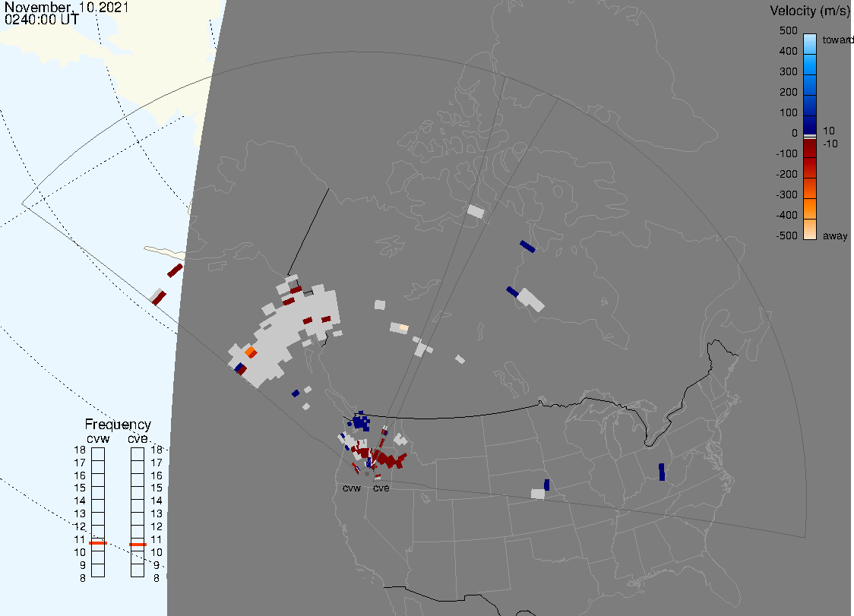The width and height of the screenshot is (854, 616).
Task: Click the 'cve' heading above the frequency bar
Action: (x=138, y=439)
